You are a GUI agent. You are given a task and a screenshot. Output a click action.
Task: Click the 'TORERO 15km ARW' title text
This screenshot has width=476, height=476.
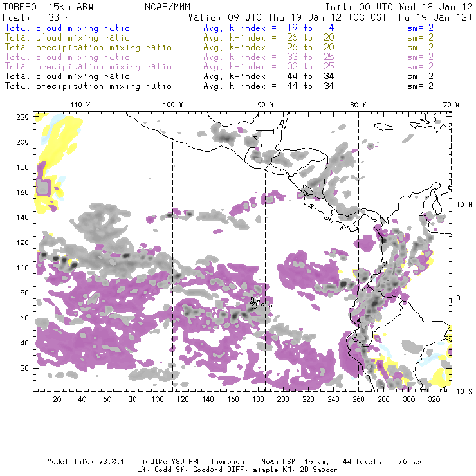(x=48, y=7)
